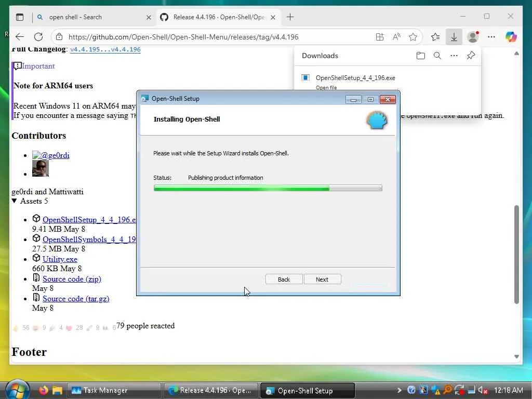Open File Explorer from the taskbar
The image size is (532, 399).
57,390
